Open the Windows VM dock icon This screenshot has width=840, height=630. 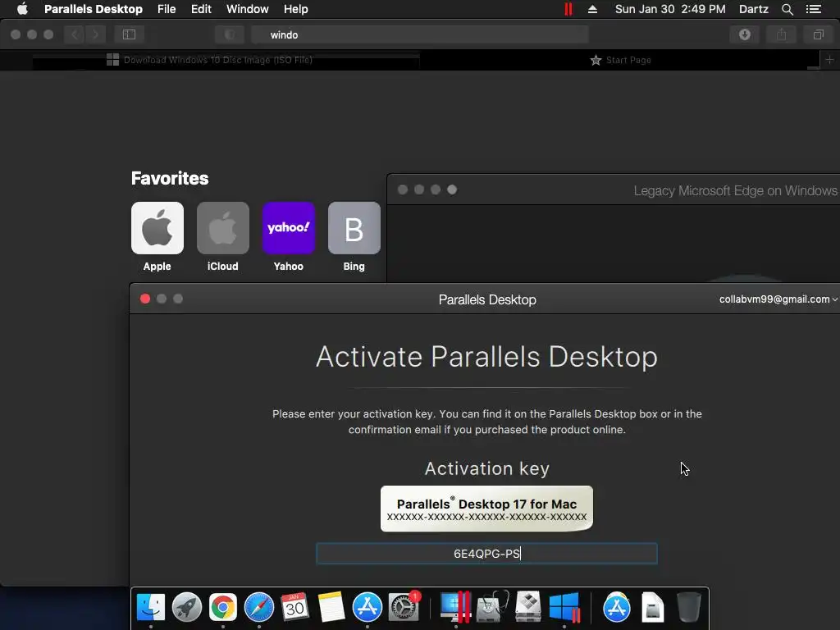pyautogui.click(x=564, y=607)
